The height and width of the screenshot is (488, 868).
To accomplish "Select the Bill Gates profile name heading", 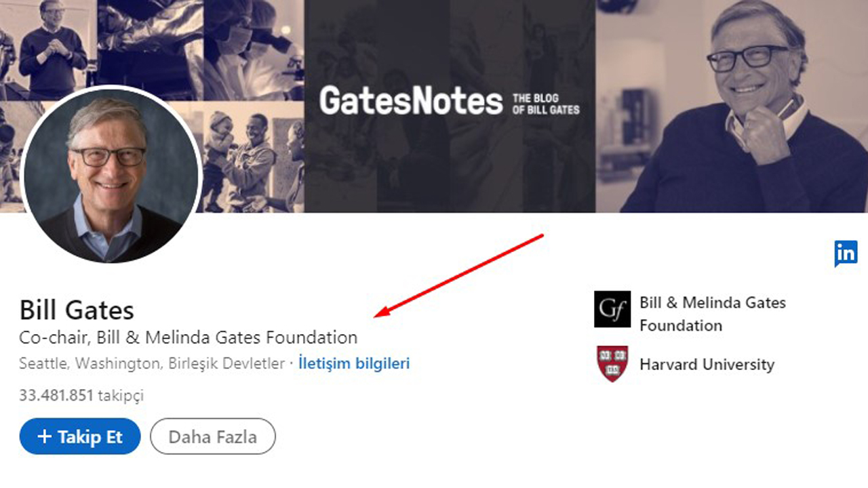I will click(77, 310).
